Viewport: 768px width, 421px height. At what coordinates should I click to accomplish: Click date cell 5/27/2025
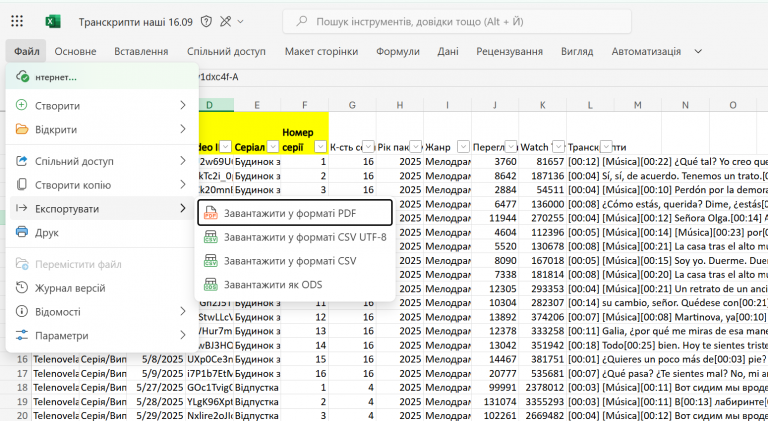click(156, 387)
